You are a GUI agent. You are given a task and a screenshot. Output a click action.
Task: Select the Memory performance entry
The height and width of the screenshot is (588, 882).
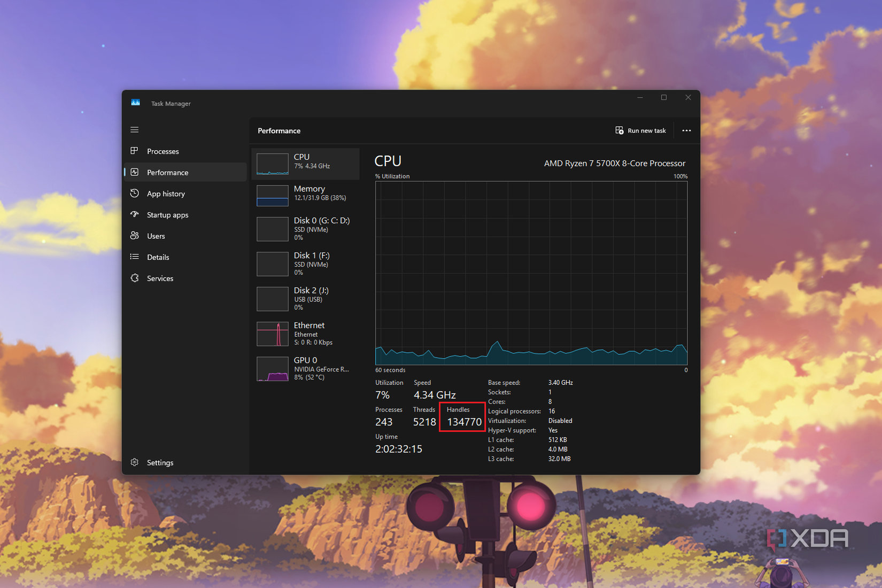tap(306, 196)
